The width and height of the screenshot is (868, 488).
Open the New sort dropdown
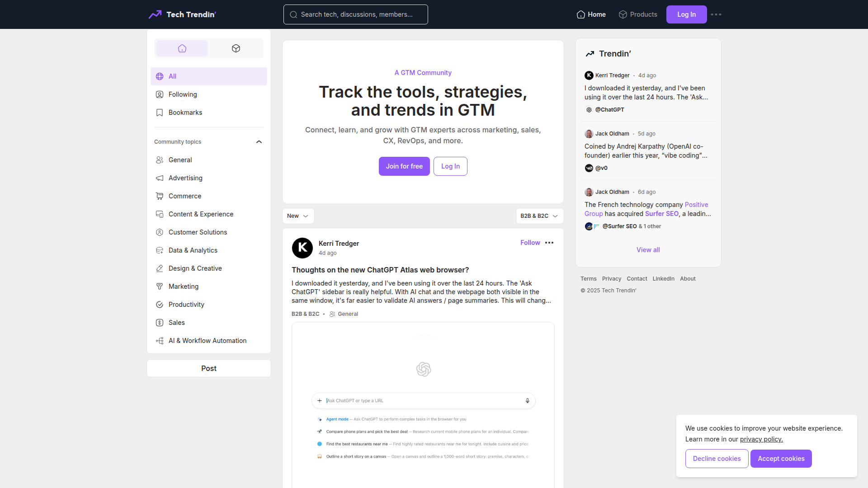pos(298,216)
